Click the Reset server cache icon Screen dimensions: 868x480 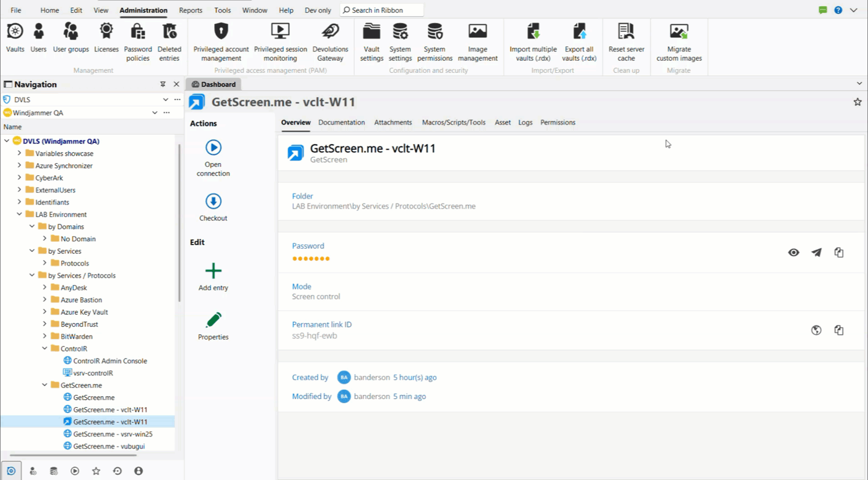point(626,40)
